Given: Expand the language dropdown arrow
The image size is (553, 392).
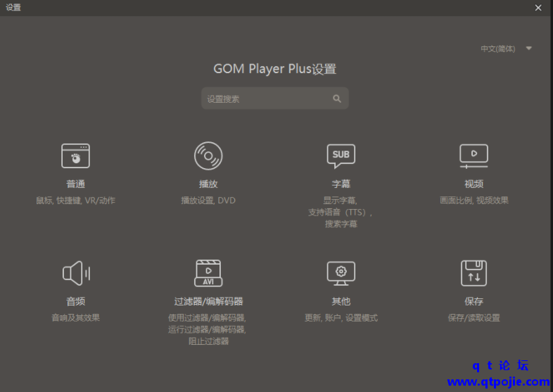Looking at the screenshot, I should coord(528,49).
